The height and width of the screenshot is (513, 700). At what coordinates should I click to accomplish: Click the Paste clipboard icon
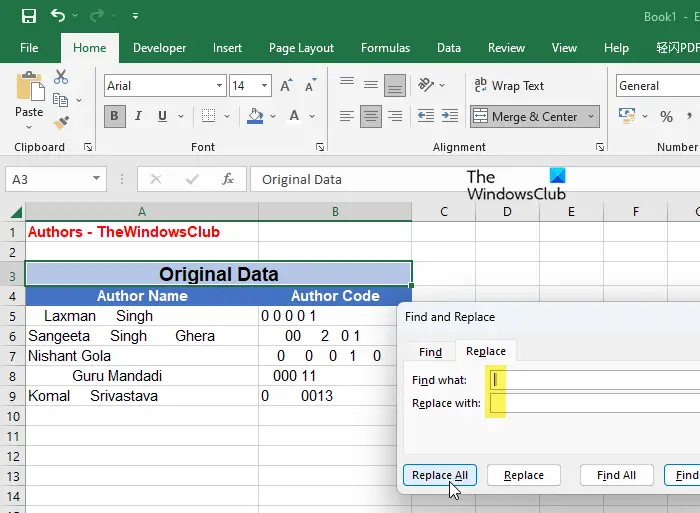(30, 86)
